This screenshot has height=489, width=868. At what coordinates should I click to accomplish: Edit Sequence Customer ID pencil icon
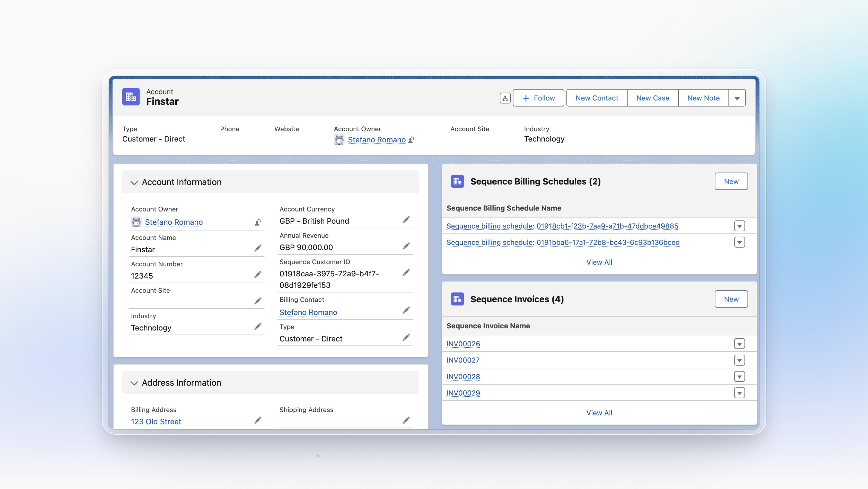point(406,272)
